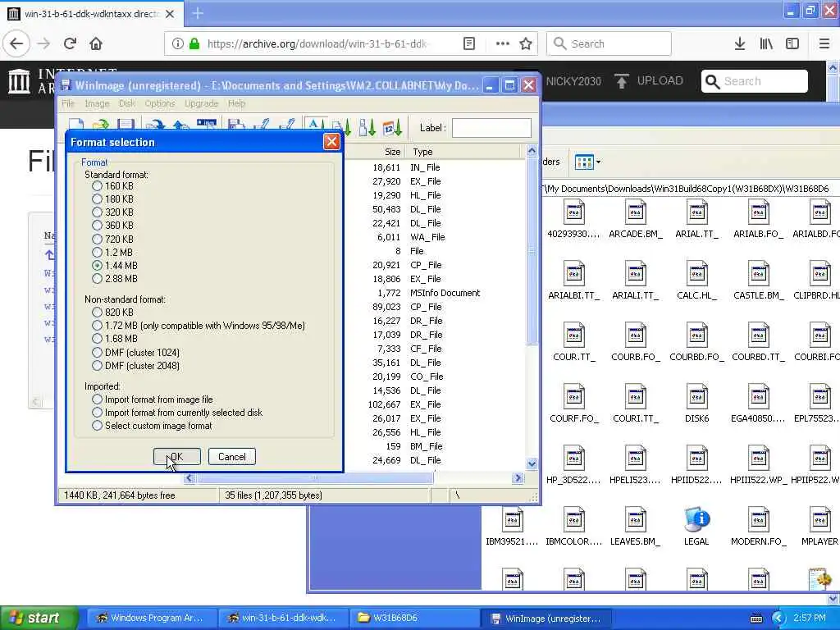Click the Firefox forward arrow
The image size is (840, 630).
(x=44, y=43)
